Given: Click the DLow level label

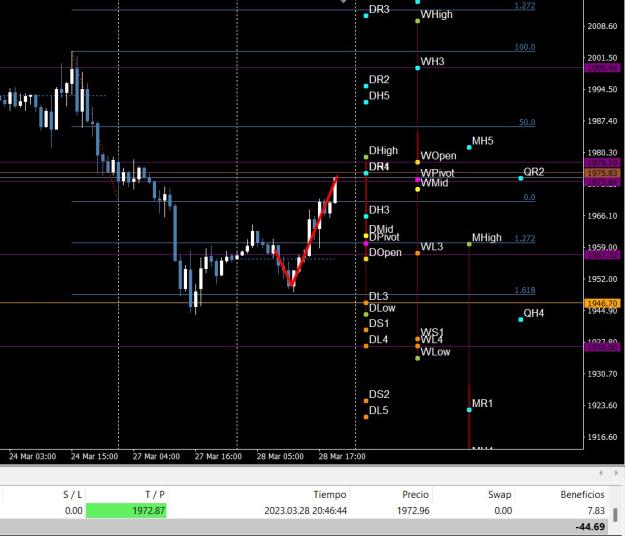Looking at the screenshot, I should click(x=382, y=308).
